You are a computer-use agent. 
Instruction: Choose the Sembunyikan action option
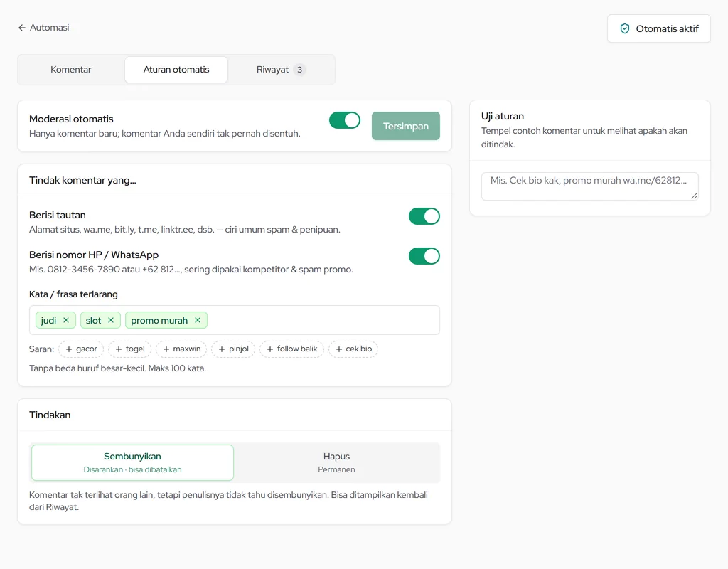[132, 462]
